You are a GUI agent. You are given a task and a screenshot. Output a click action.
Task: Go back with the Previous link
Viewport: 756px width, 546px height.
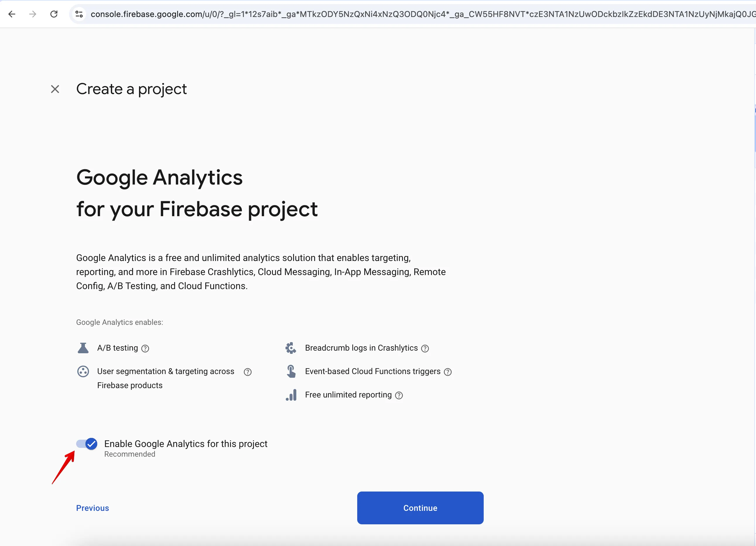point(92,508)
